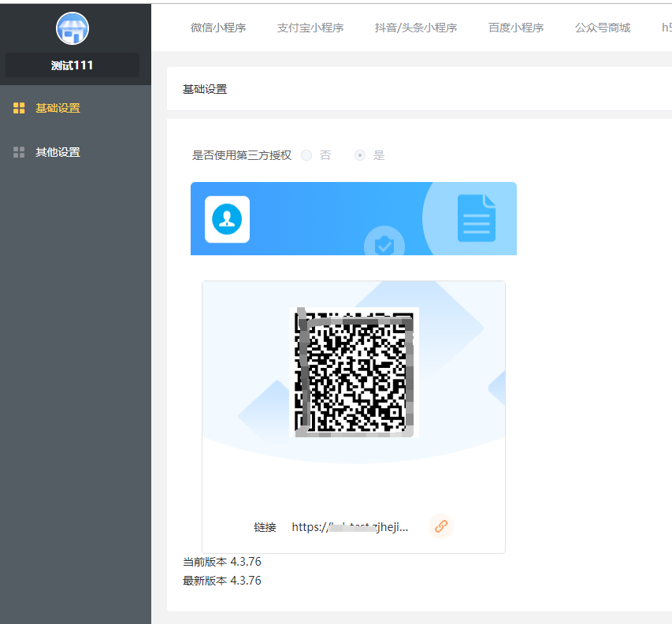
Task: Click the 链接 label
Action: coord(265,527)
